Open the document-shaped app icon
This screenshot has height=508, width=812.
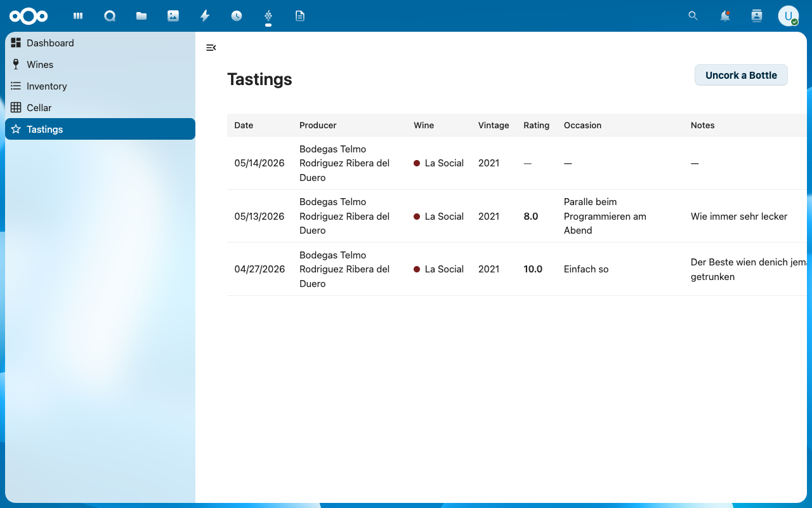[300, 16]
